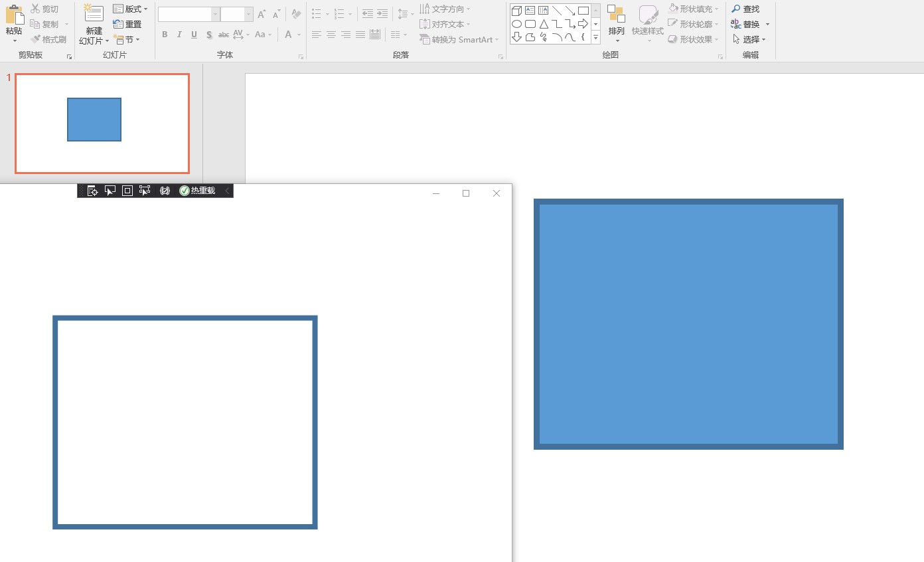Select the Oval shape in shapes gallery
Image resolution: width=924 pixels, height=562 pixels.
click(516, 24)
